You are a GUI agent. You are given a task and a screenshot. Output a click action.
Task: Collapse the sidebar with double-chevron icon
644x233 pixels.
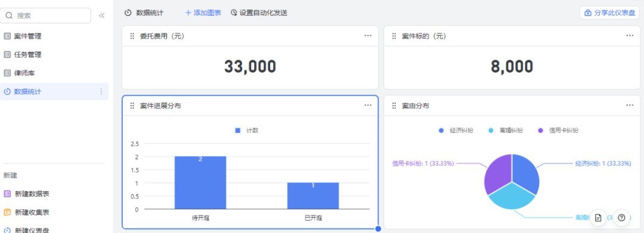tap(101, 15)
